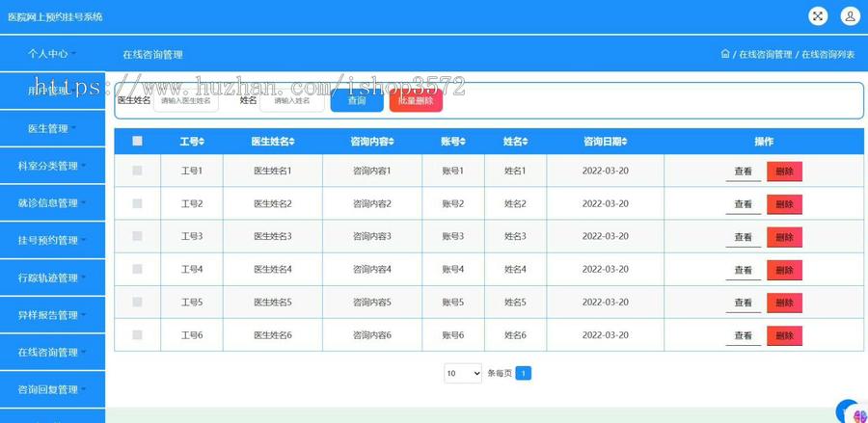View the record for 工号5
This screenshot has height=423, width=868.
click(x=743, y=303)
